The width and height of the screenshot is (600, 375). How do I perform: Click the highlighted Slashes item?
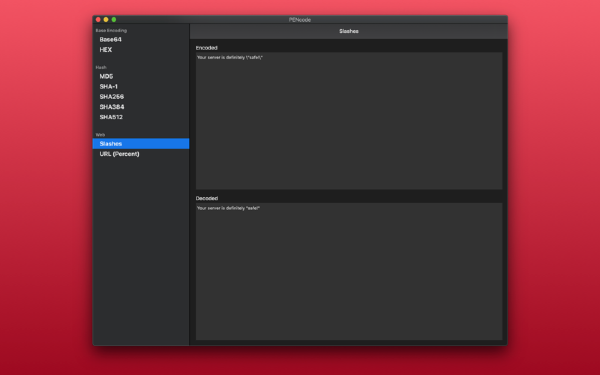click(x=141, y=143)
